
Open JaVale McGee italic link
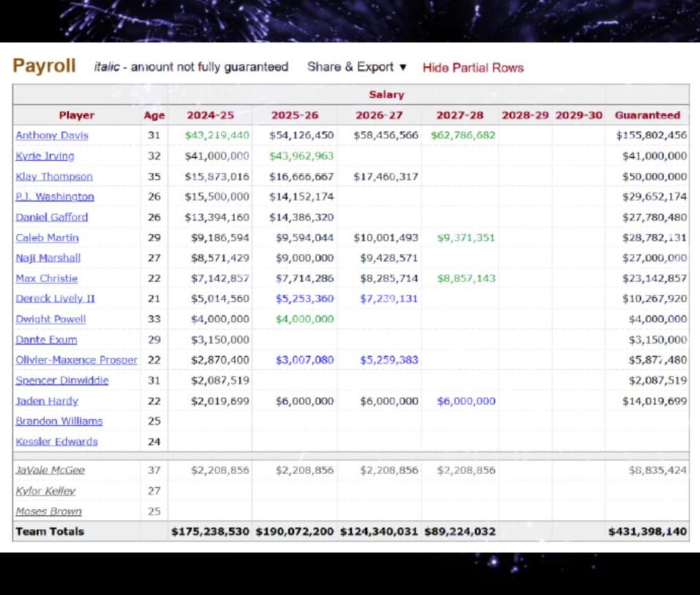pos(50,470)
